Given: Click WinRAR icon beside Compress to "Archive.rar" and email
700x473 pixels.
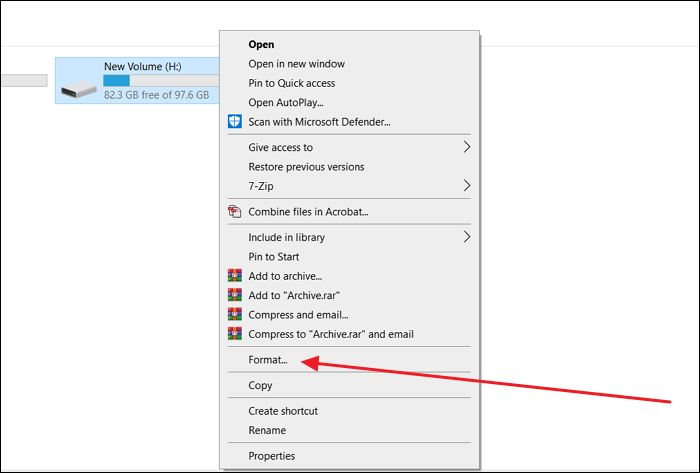Looking at the screenshot, I should (x=235, y=334).
